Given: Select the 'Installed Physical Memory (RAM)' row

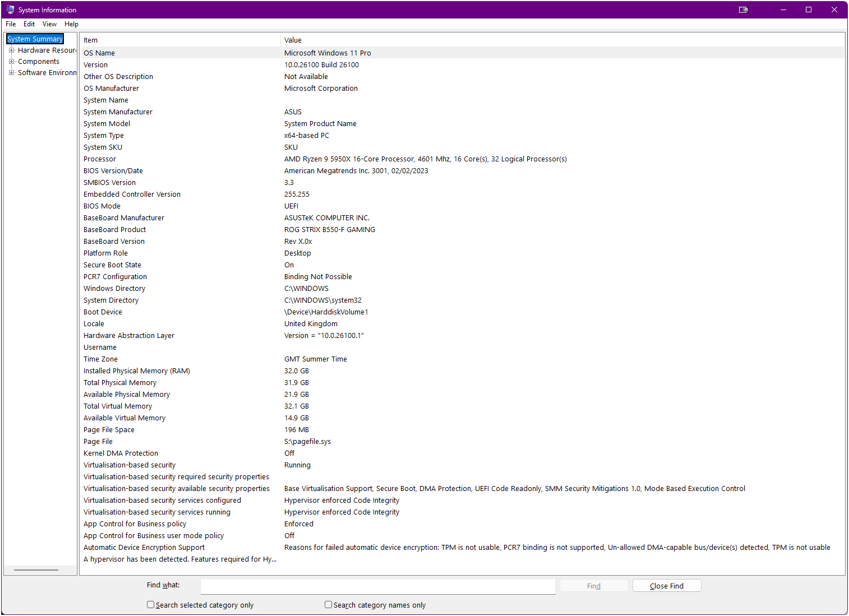Looking at the screenshot, I should [x=462, y=370].
